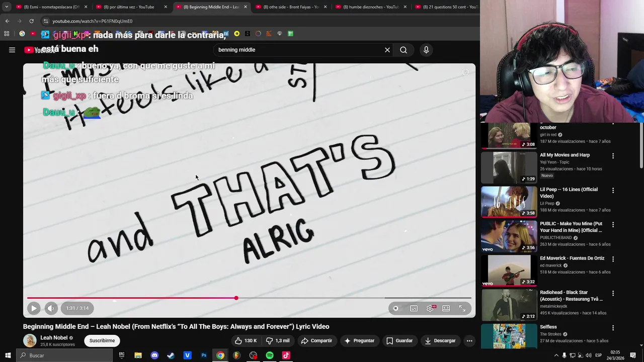This screenshot has height=362, width=644.
Task: Open the 'Radiohead - Black Star' thumbnail
Action: coord(509,305)
